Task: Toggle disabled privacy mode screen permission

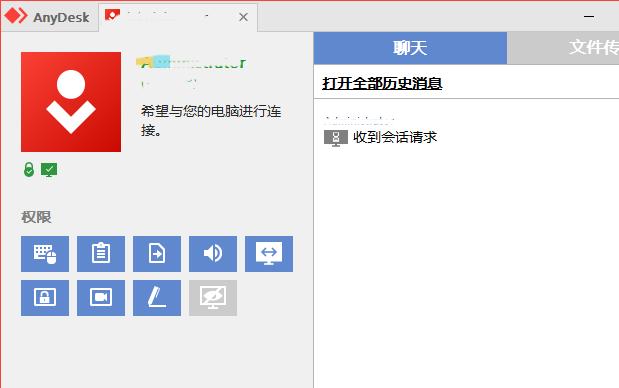Action: pos(213,298)
